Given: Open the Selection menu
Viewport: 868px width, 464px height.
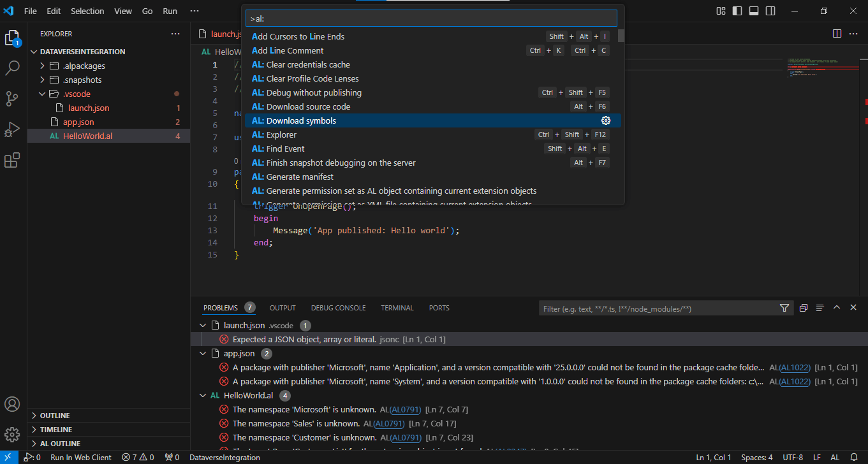Looking at the screenshot, I should point(87,11).
